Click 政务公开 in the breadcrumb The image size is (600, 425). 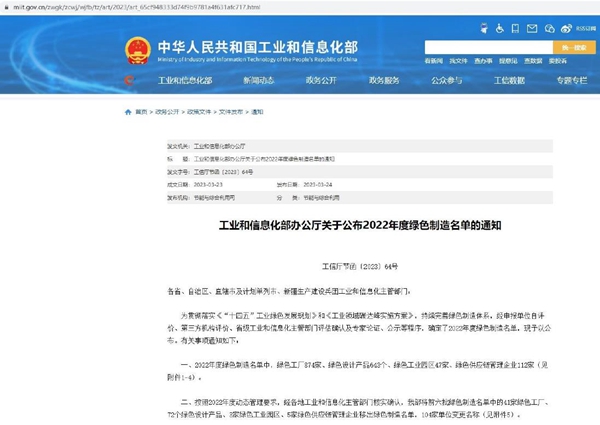coord(167,112)
